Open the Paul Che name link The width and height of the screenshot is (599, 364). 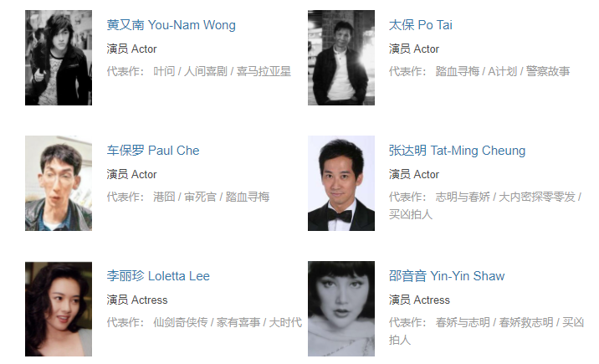point(153,151)
